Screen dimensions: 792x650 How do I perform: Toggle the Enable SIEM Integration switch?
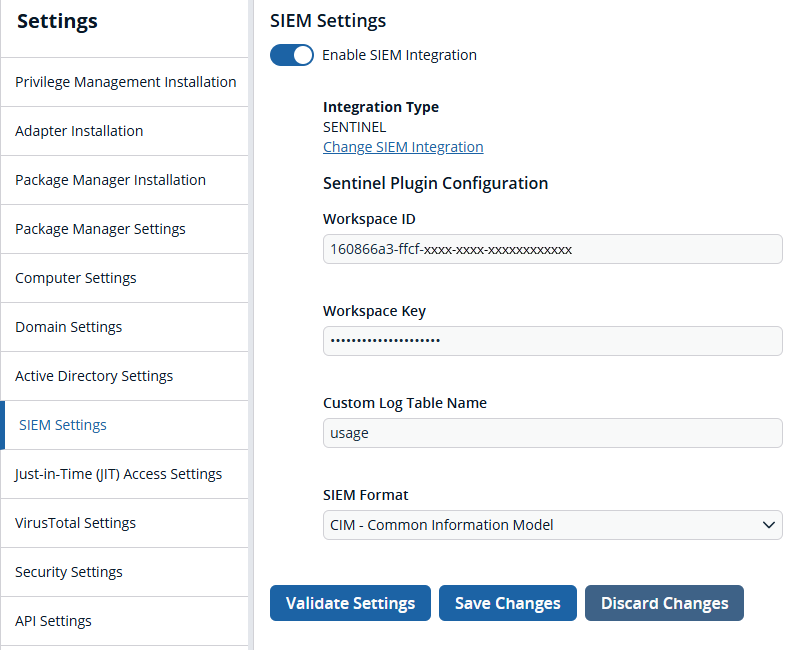click(291, 55)
